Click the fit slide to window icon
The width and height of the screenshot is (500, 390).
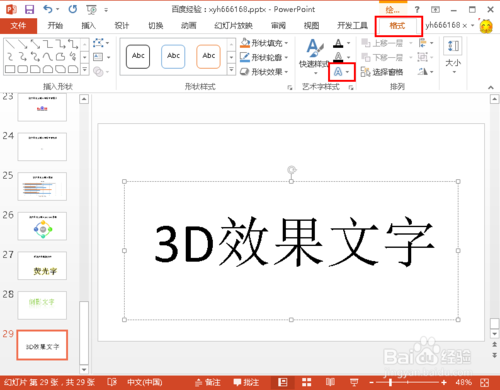tap(485, 382)
